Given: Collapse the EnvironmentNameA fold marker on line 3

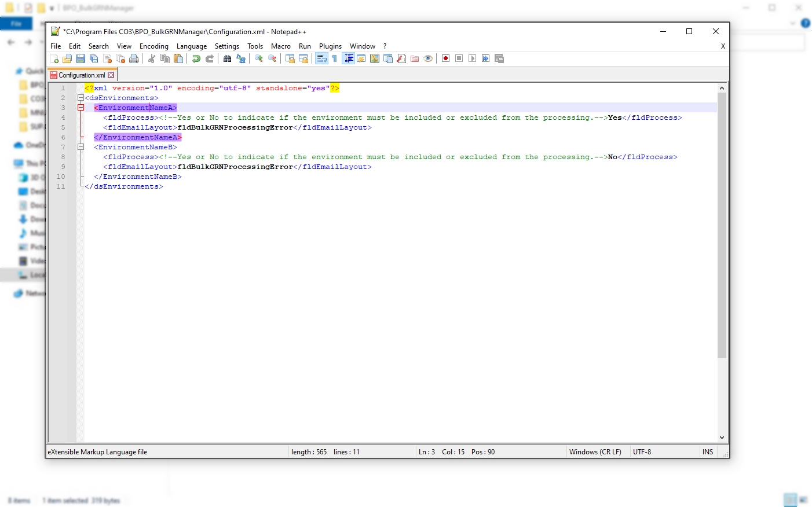Looking at the screenshot, I should tap(81, 108).
